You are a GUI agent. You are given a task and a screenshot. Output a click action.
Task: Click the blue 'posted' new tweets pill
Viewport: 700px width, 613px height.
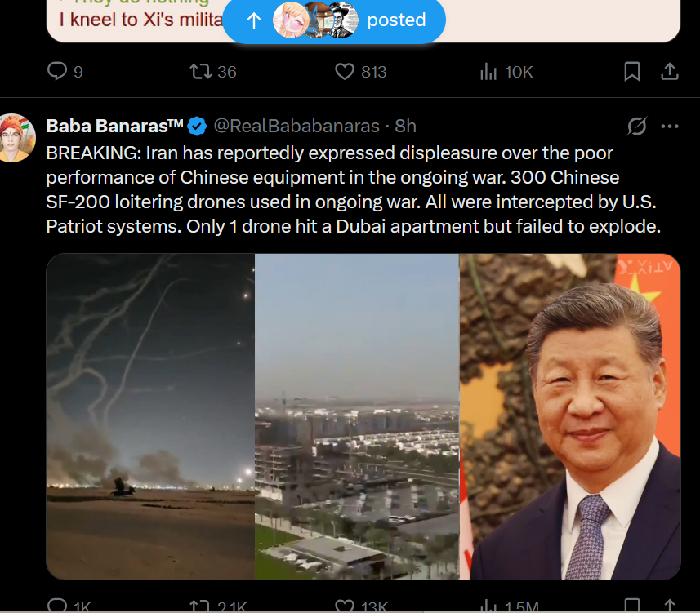click(x=334, y=20)
